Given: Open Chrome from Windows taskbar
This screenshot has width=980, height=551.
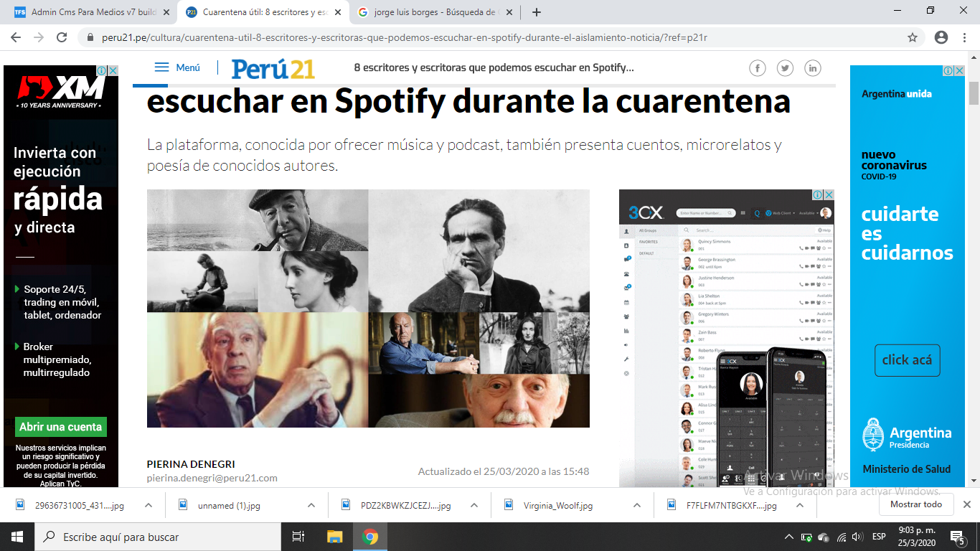Looking at the screenshot, I should 369,537.
